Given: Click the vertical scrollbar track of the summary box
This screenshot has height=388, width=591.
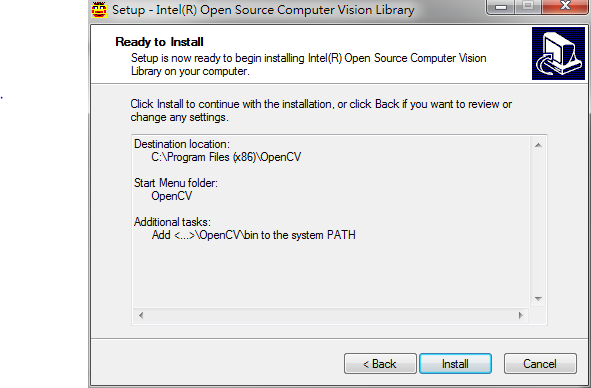Looking at the screenshot, I should (x=538, y=222).
